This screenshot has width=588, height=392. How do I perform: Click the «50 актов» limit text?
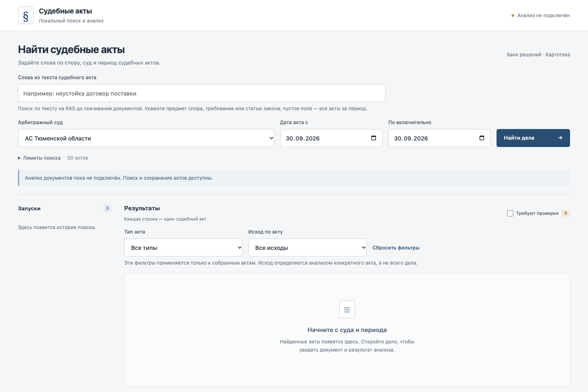pyautogui.click(x=78, y=158)
